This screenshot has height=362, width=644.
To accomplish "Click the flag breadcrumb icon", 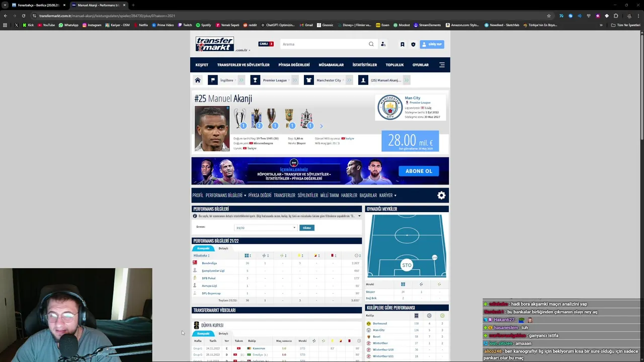I will pyautogui.click(x=213, y=80).
